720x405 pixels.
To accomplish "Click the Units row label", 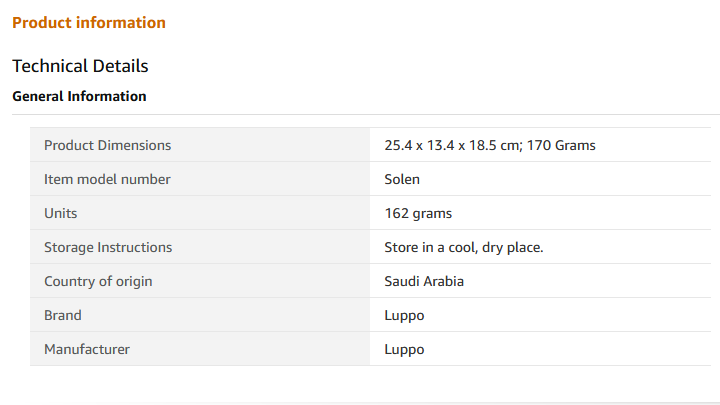I will pyautogui.click(x=60, y=213).
